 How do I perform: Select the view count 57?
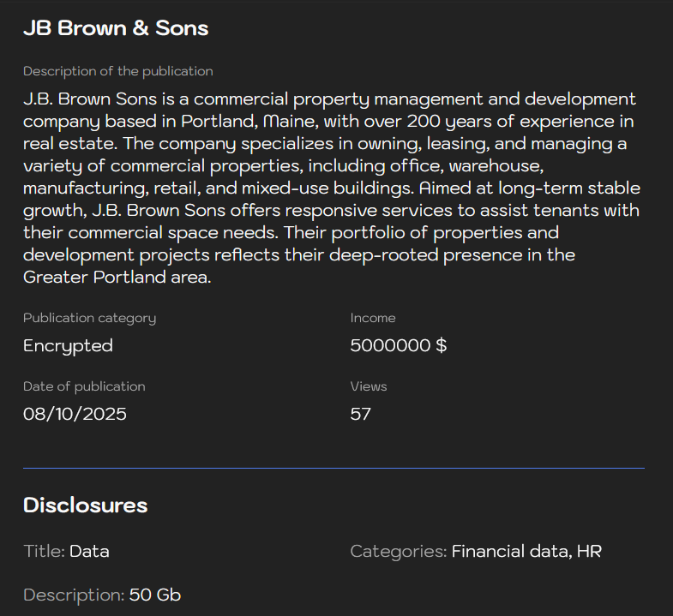coord(361,415)
